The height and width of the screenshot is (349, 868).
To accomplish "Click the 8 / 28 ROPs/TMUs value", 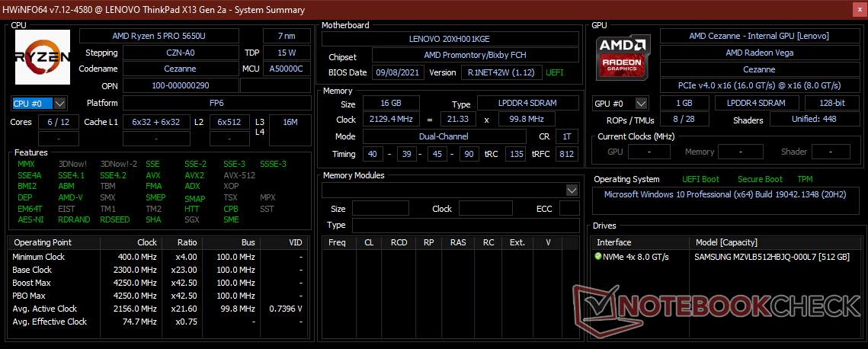I will coord(684,120).
